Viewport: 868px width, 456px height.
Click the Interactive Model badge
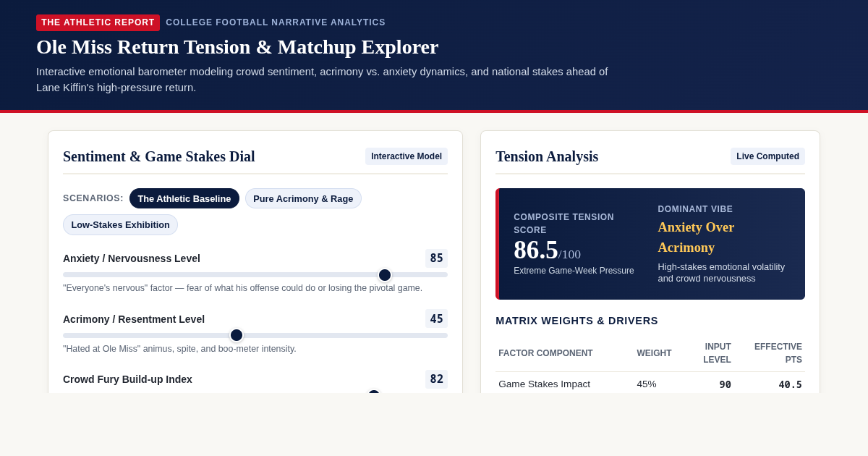point(407,156)
